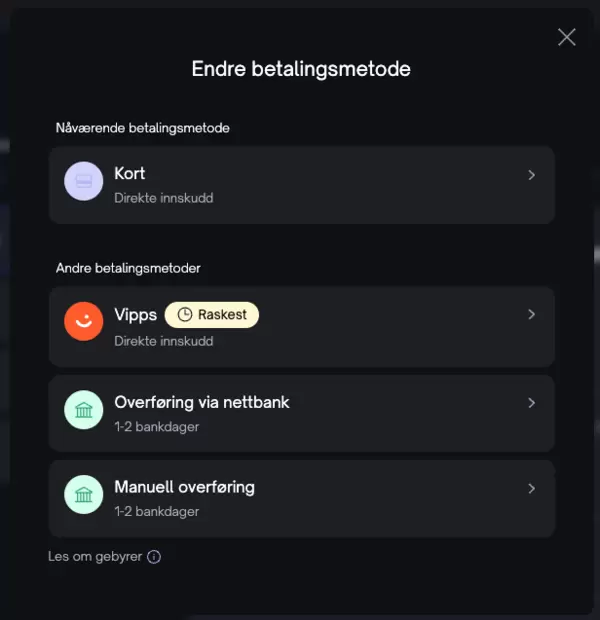Click the clock icon in the Raskest badge
Image resolution: width=600 pixels, height=620 pixels.
coord(184,315)
